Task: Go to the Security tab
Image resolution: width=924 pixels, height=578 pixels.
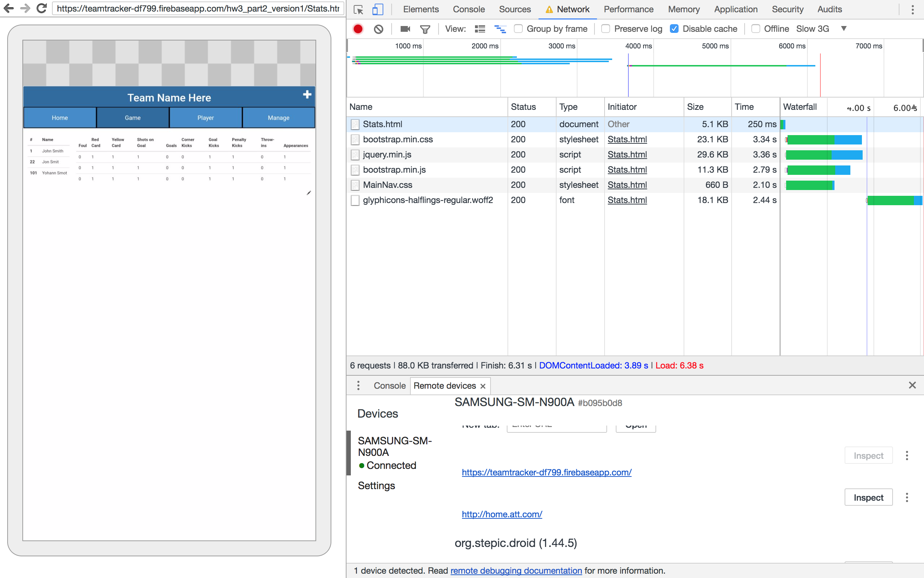Action: [788, 9]
